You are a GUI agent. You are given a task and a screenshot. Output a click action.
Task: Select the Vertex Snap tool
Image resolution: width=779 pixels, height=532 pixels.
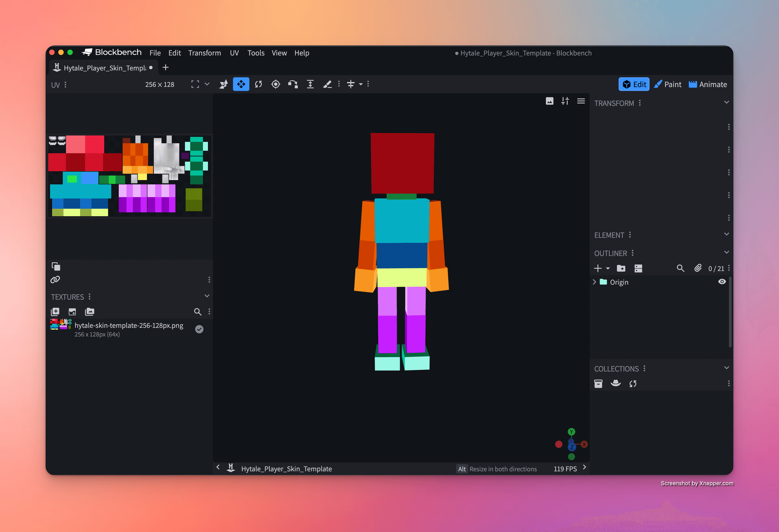[224, 84]
